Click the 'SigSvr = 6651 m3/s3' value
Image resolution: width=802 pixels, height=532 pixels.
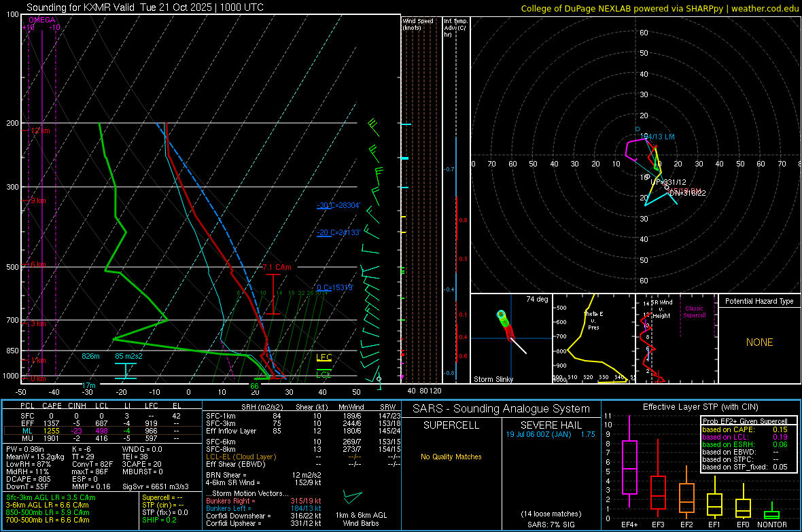[x=156, y=486]
